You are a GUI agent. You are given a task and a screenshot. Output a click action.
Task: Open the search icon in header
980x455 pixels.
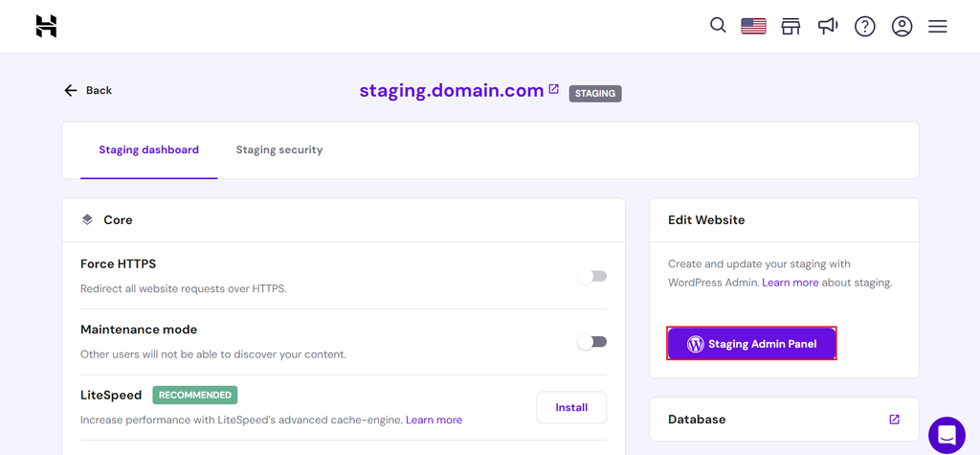click(x=718, y=26)
